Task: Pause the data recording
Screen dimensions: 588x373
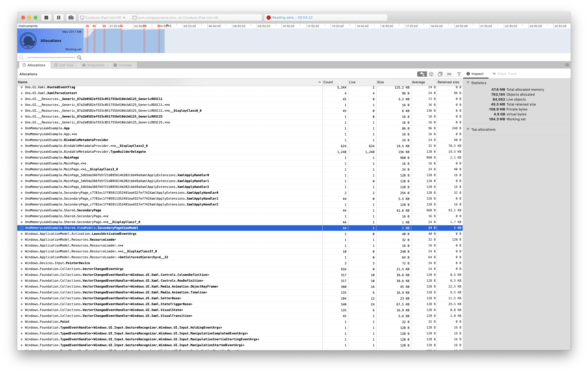Action: click(59, 18)
